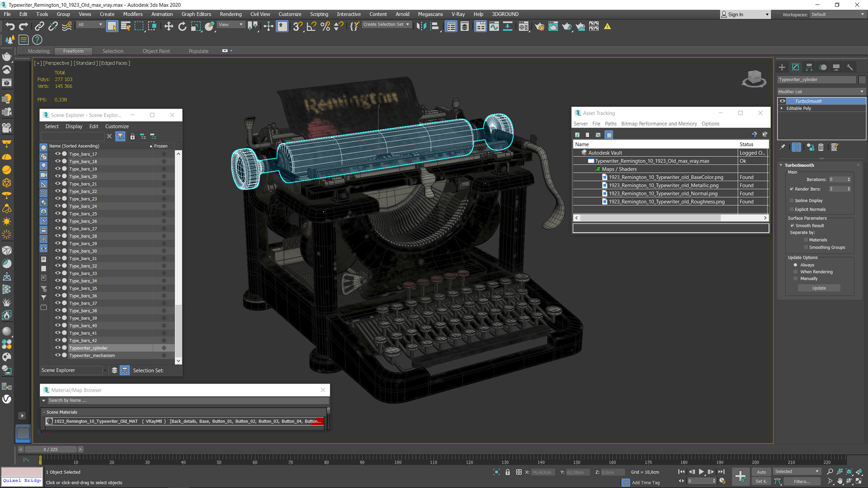
Task: Click the Mirror tool icon
Action: point(421,27)
